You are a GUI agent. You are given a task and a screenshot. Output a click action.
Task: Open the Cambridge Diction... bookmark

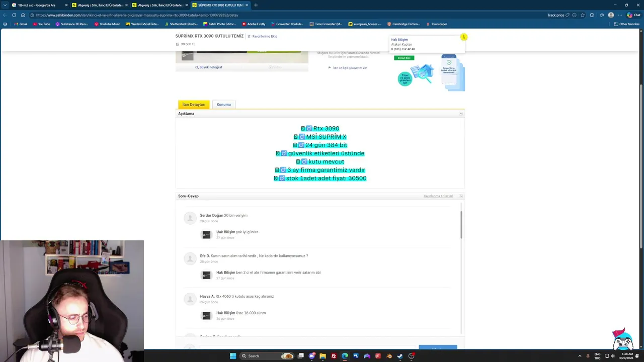point(404,24)
